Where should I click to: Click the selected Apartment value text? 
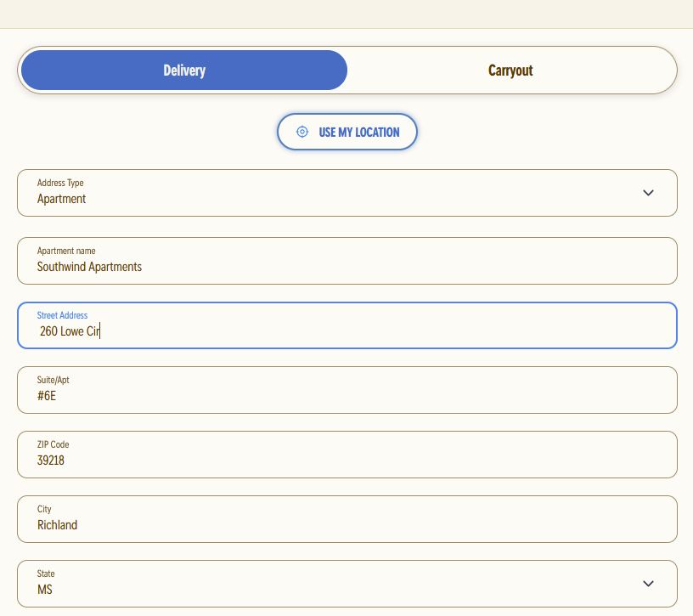point(61,199)
